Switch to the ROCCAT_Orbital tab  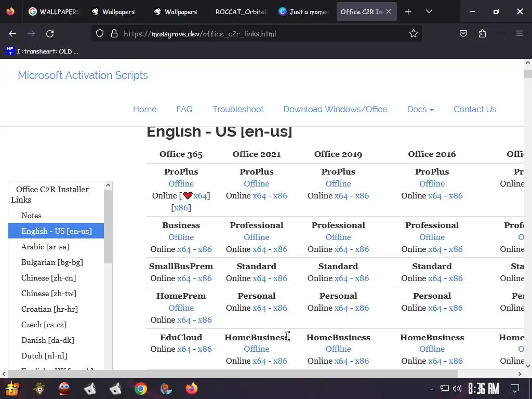pos(241,12)
